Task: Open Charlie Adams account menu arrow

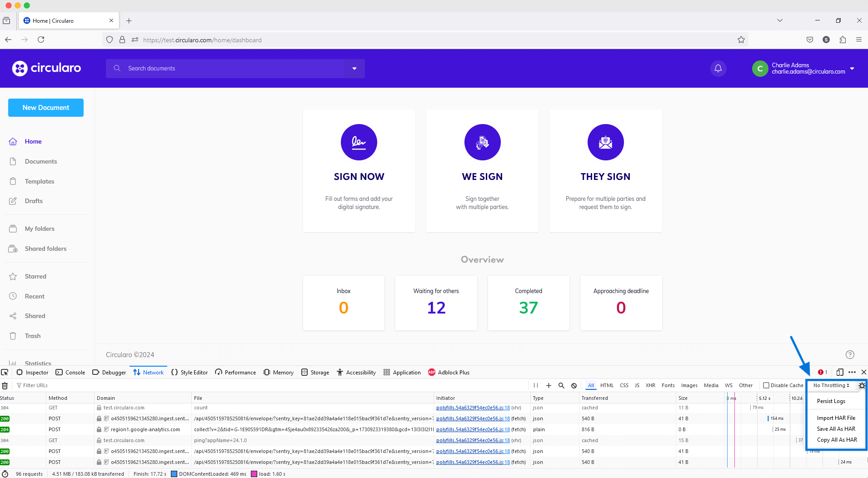Action: tap(853, 69)
